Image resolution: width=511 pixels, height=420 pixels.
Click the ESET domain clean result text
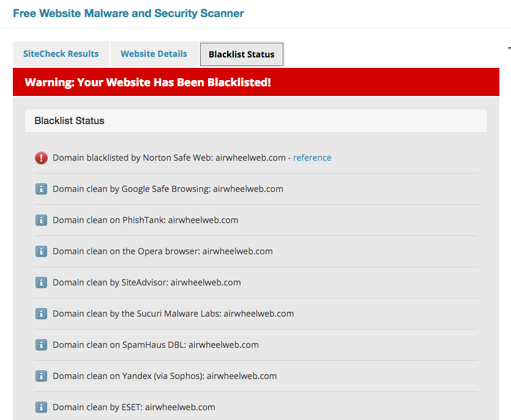[134, 407]
